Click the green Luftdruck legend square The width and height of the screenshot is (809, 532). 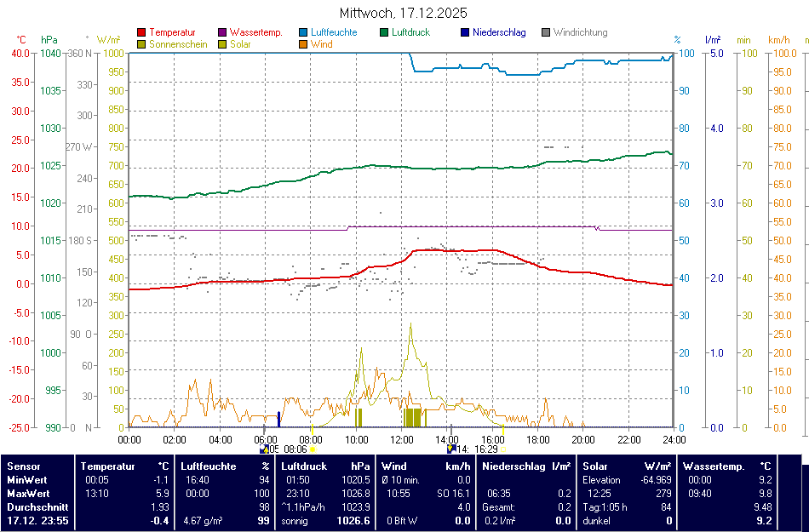[385, 32]
